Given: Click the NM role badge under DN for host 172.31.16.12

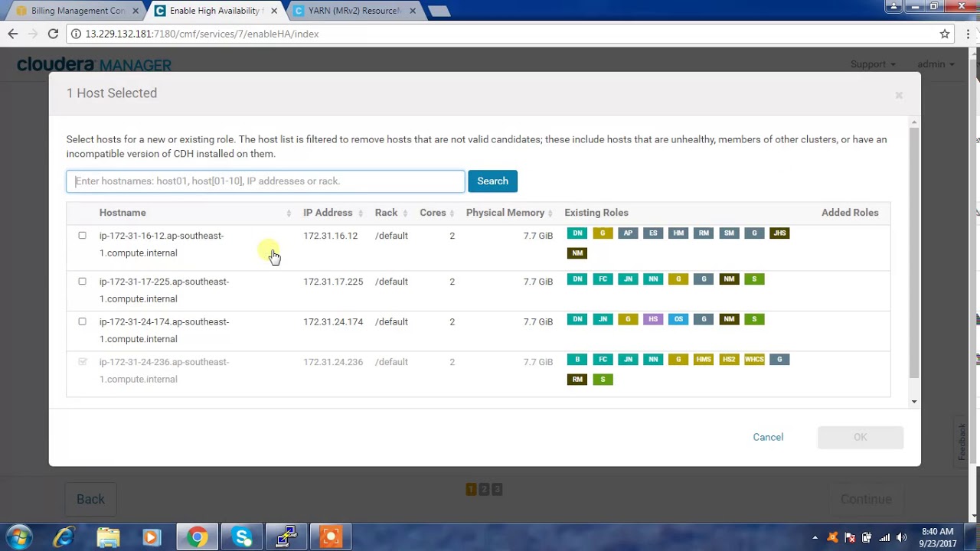Looking at the screenshot, I should pos(577,253).
